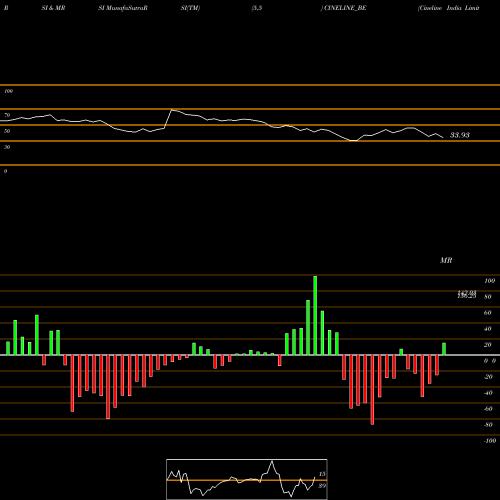
Task: Click the '(5,5' parameter text in header
Action: tap(257, 8)
